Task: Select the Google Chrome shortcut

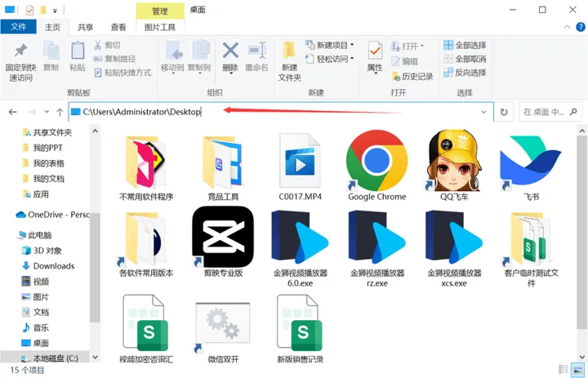Action: pos(376,166)
